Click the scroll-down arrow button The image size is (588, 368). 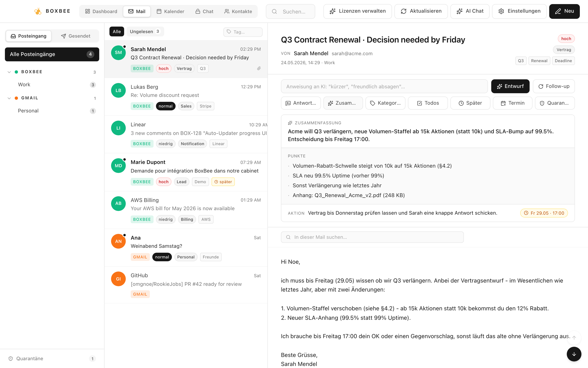pyautogui.click(x=574, y=354)
